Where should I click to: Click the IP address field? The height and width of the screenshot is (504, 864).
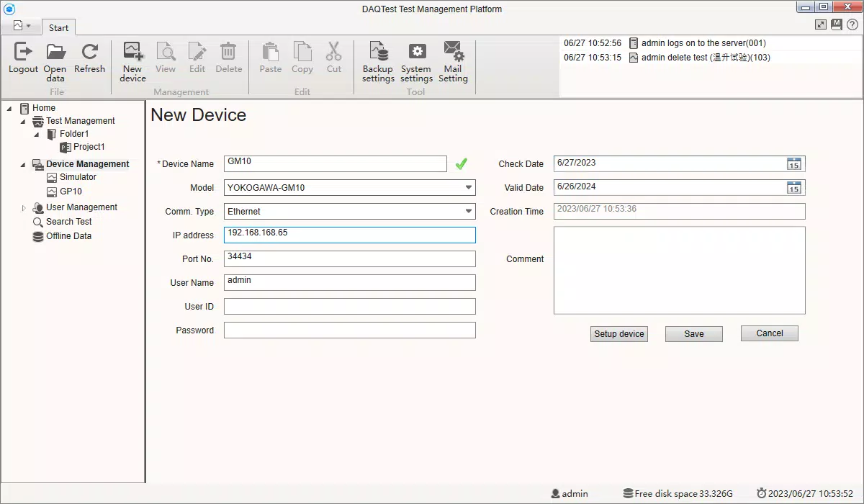click(350, 235)
